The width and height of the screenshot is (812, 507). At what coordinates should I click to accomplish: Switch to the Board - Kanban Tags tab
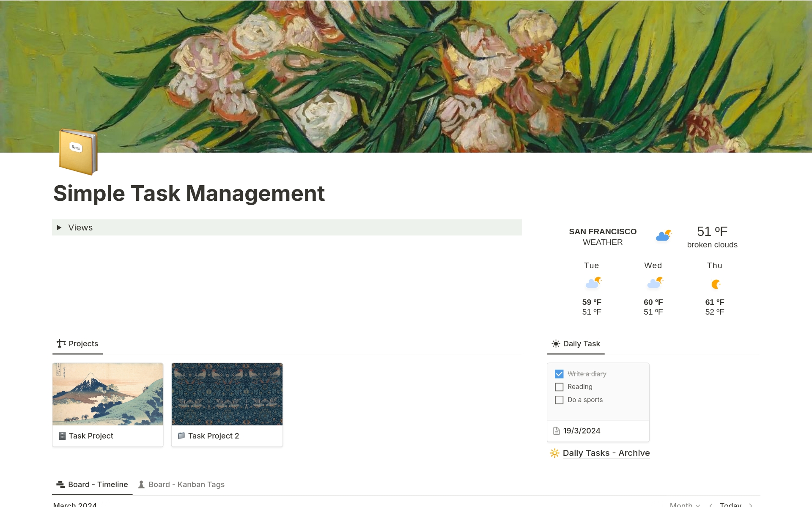pos(186,484)
